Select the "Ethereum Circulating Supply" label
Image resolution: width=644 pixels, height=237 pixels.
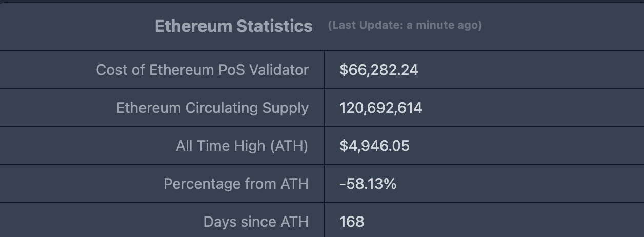click(212, 108)
